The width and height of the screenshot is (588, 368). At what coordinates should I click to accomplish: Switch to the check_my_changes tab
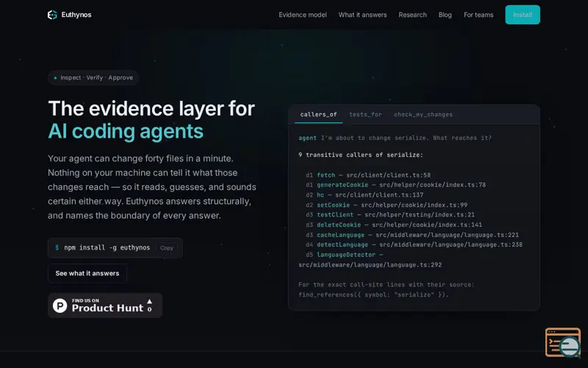click(423, 115)
